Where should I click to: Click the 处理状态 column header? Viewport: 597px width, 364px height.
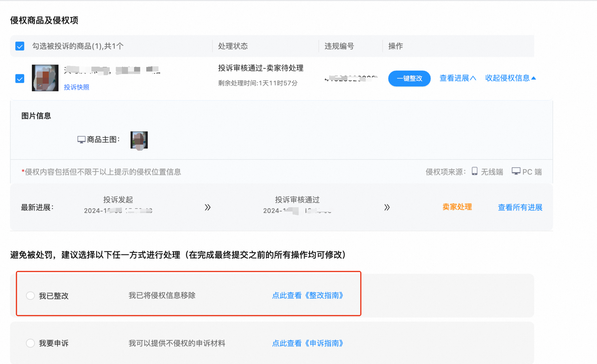click(x=233, y=46)
